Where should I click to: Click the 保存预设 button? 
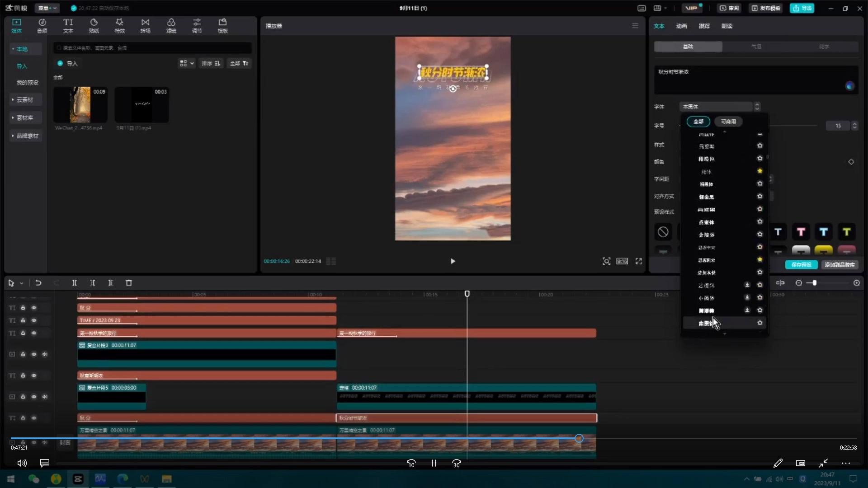(801, 265)
